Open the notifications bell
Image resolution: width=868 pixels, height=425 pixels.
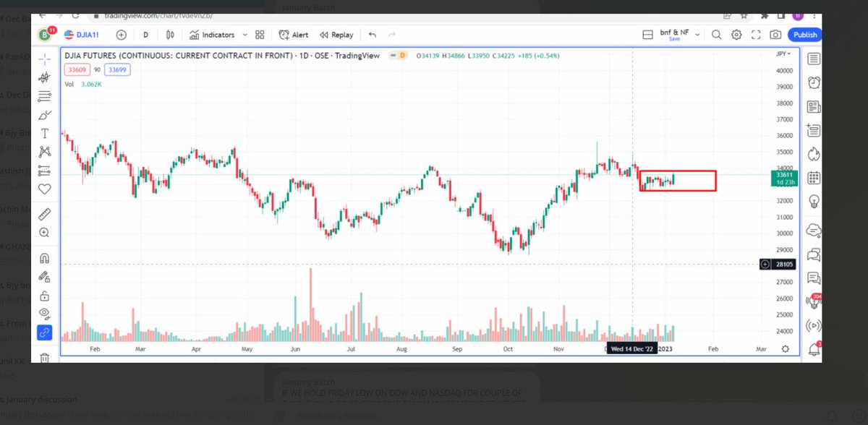click(814, 349)
